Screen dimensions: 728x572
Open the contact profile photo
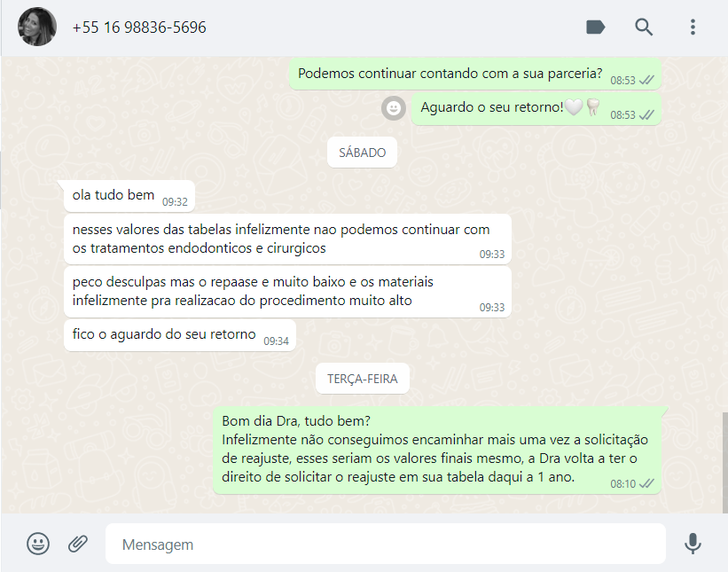point(37,27)
